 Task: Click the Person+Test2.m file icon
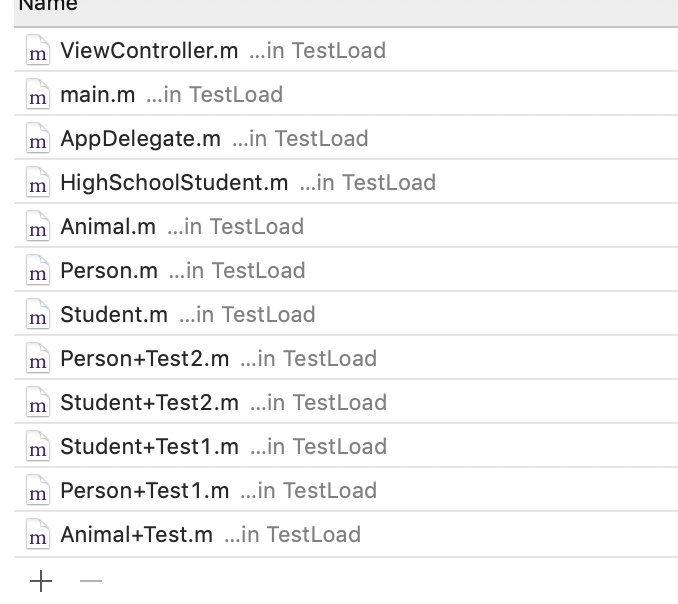point(38,359)
